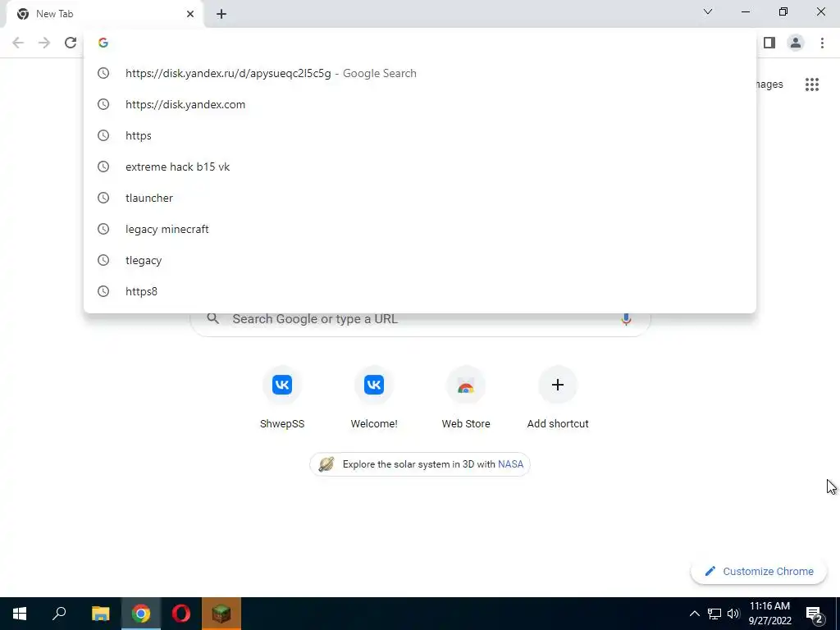The width and height of the screenshot is (840, 630).
Task: Open the NASA link in the promo
Action: [510, 464]
